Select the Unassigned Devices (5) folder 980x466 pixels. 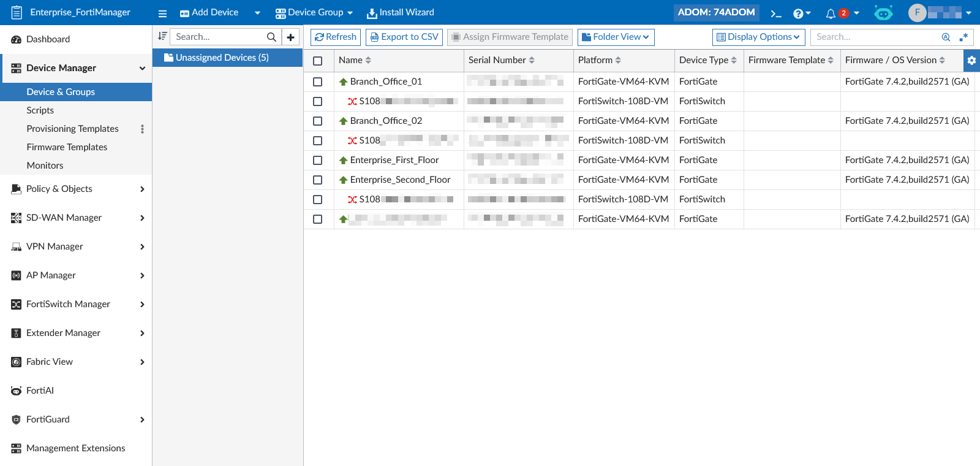click(228, 58)
